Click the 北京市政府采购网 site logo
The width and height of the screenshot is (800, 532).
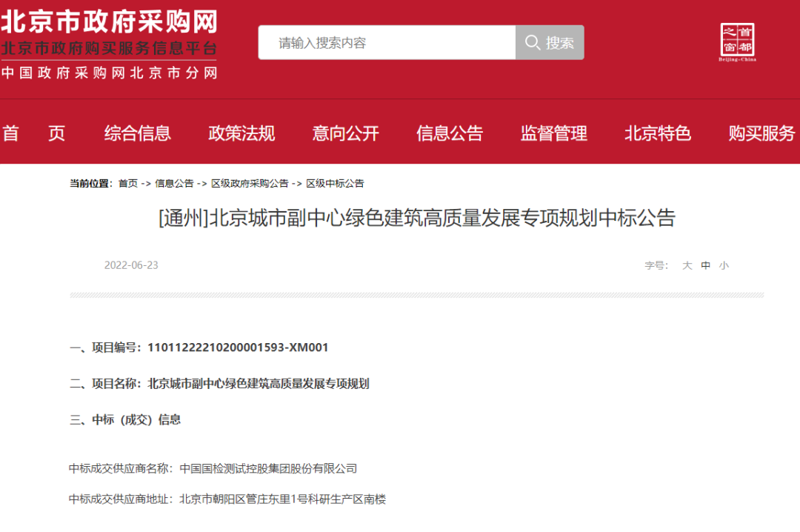(x=108, y=22)
